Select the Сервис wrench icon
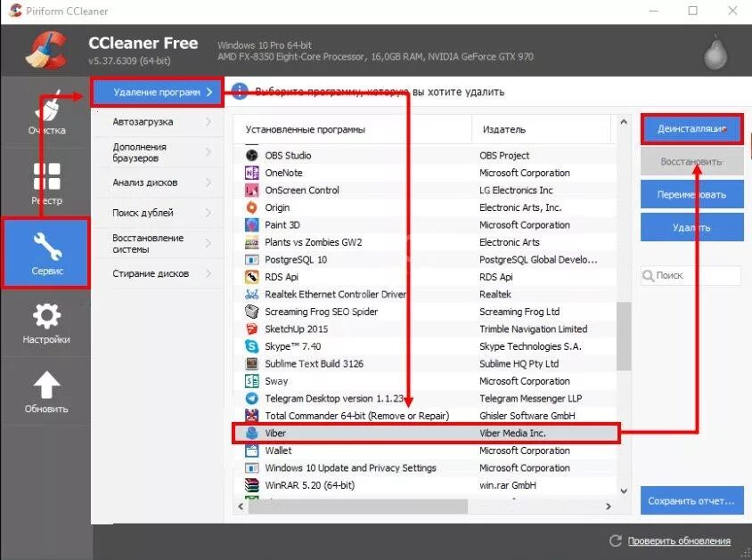752x560 pixels. click(47, 245)
